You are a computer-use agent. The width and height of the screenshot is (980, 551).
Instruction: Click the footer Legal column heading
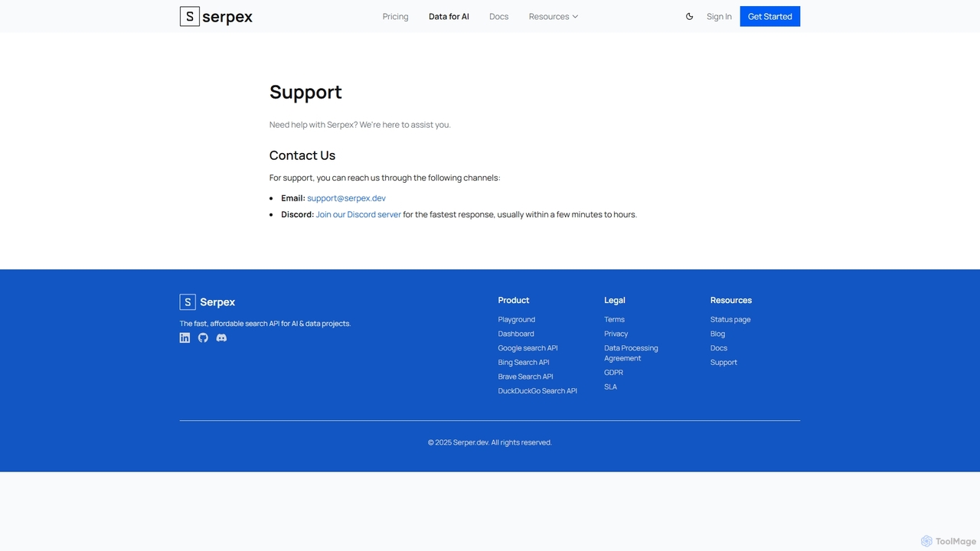pyautogui.click(x=615, y=300)
